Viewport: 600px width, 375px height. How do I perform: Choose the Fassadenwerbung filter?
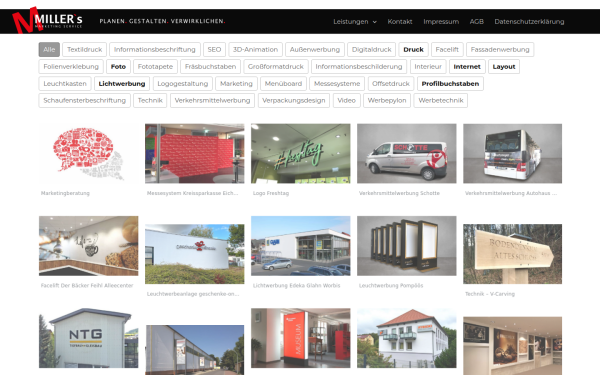(x=500, y=49)
